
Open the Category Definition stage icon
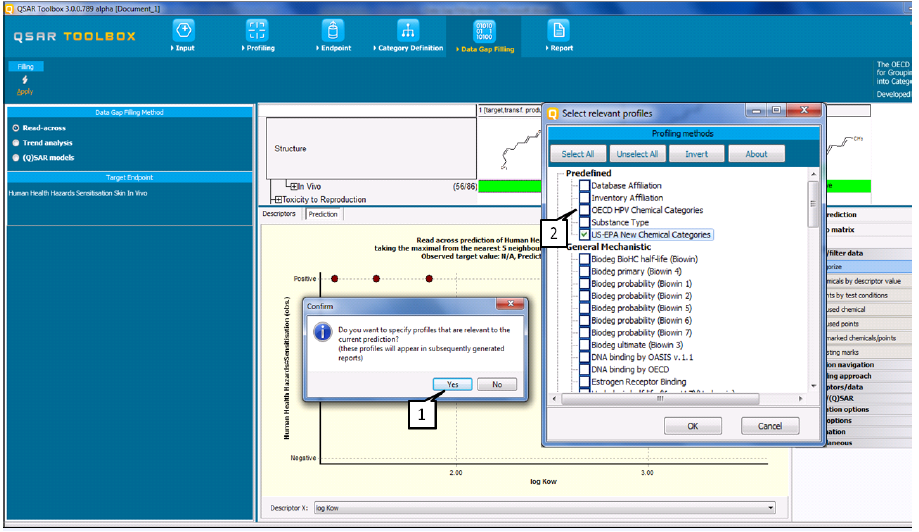click(x=408, y=30)
